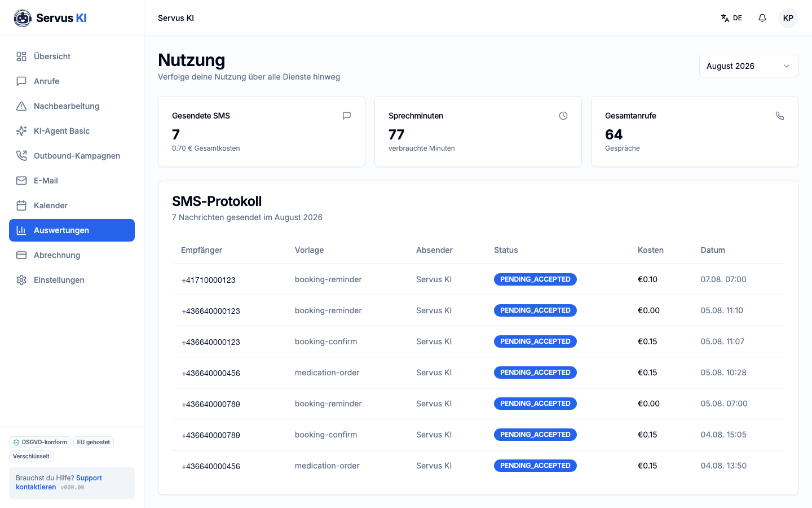
Task: Click the Verschlüsselt badge
Action: tap(31, 456)
